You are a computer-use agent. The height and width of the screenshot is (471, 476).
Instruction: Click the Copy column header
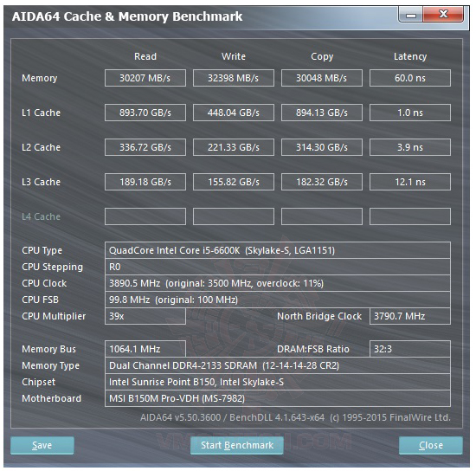click(322, 57)
